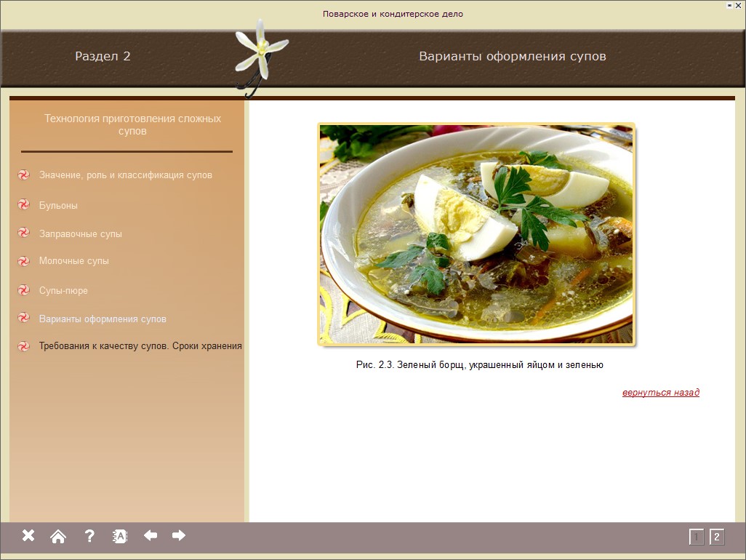Open Значение, роль и классификация супов topic
This screenshot has height=560, width=746.
(125, 175)
